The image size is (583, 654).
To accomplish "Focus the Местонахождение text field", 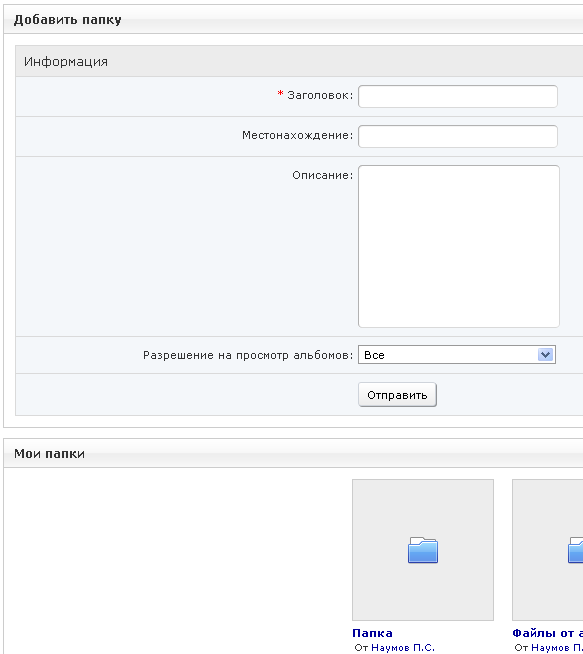I will (458, 136).
